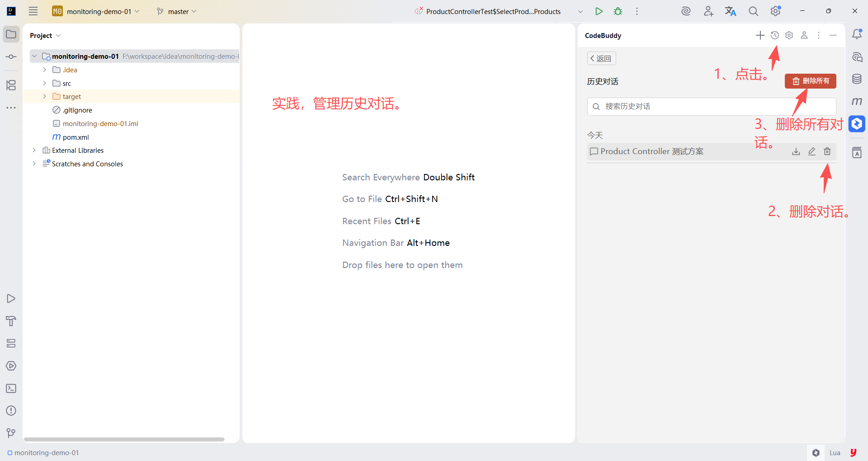Open CodeBuddy panel options menu

(819, 35)
